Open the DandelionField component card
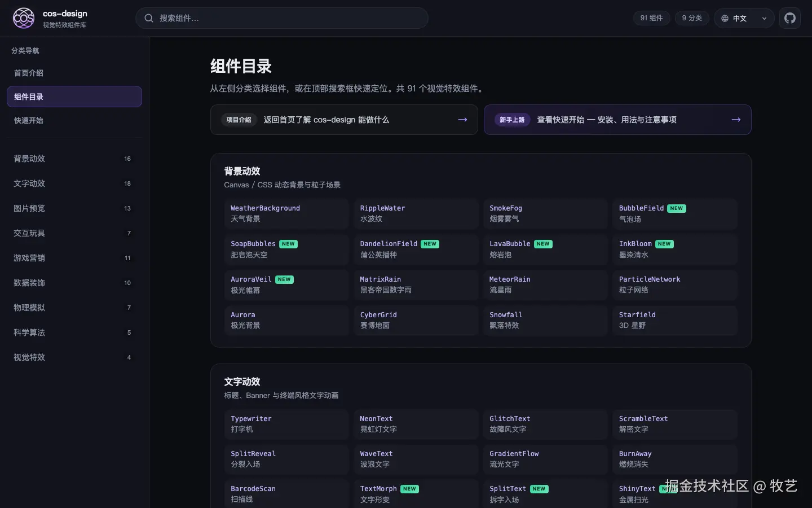The width and height of the screenshot is (812, 508). (416, 249)
